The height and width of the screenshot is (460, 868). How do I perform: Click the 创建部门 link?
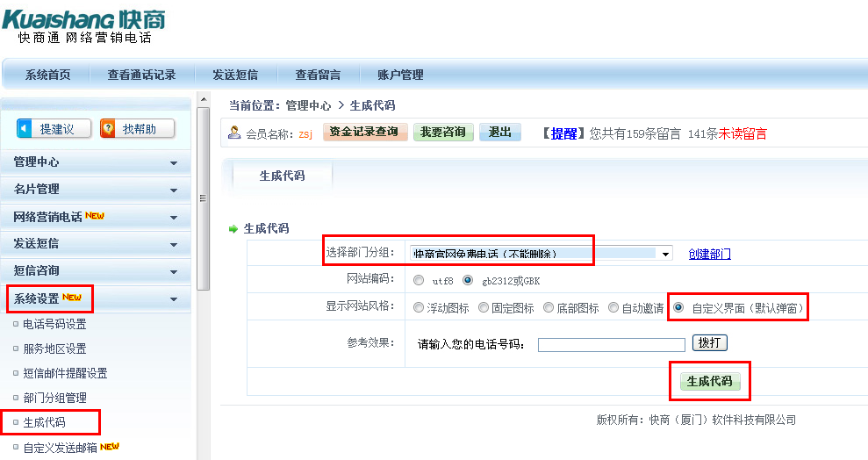point(709,255)
